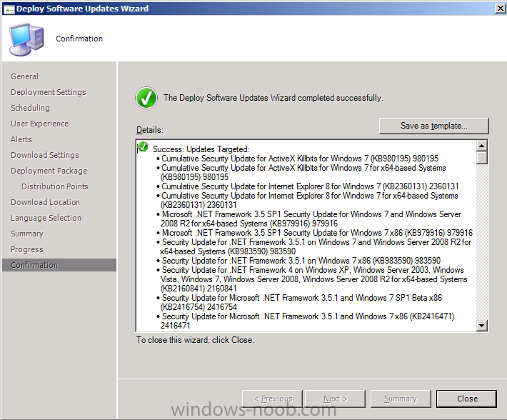Select the Scheduling step
The width and height of the screenshot is (507, 420).
pos(31,108)
